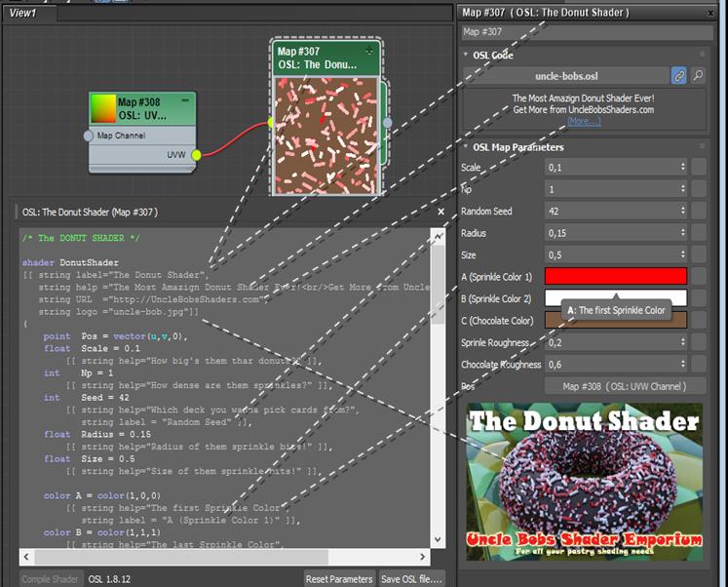728x587 pixels.
Task: Click the Size spinner arrows
Action: pyautogui.click(x=682, y=254)
